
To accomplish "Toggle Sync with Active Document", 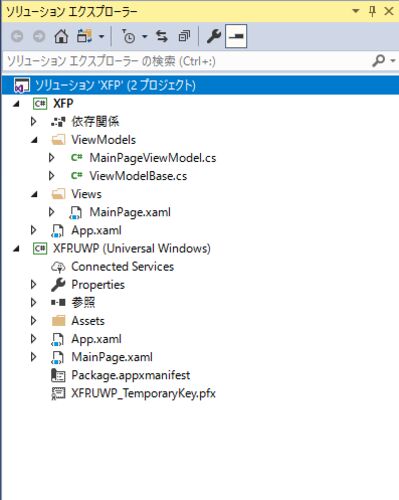I will (x=162, y=36).
